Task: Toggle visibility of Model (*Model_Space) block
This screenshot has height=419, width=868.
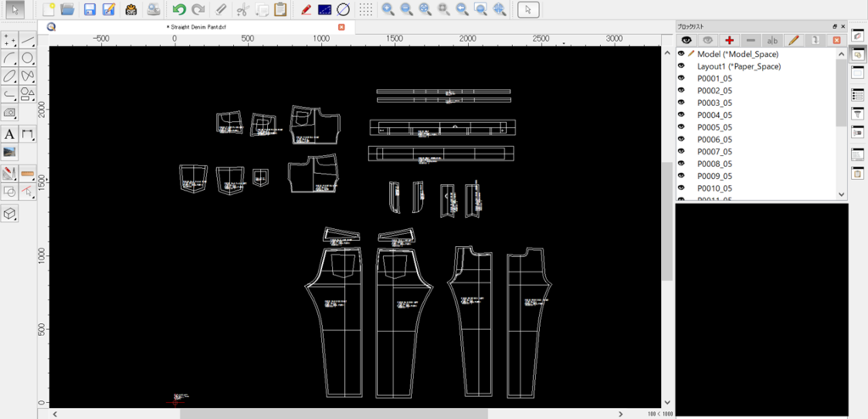Action: tap(682, 53)
